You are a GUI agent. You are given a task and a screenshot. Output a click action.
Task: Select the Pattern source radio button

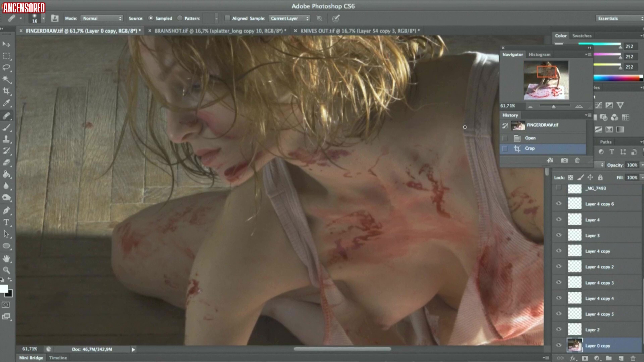[180, 18]
